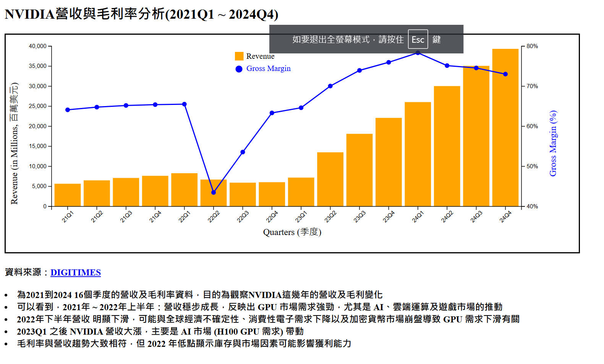Click the 23Q4 revenue bar
The image size is (604, 364).
[389, 162]
